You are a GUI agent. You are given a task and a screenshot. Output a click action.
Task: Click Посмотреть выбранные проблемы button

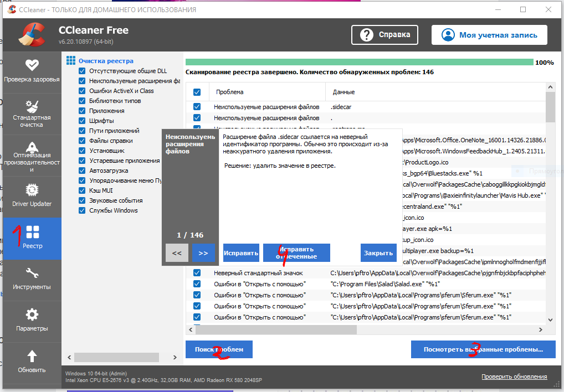point(483,349)
